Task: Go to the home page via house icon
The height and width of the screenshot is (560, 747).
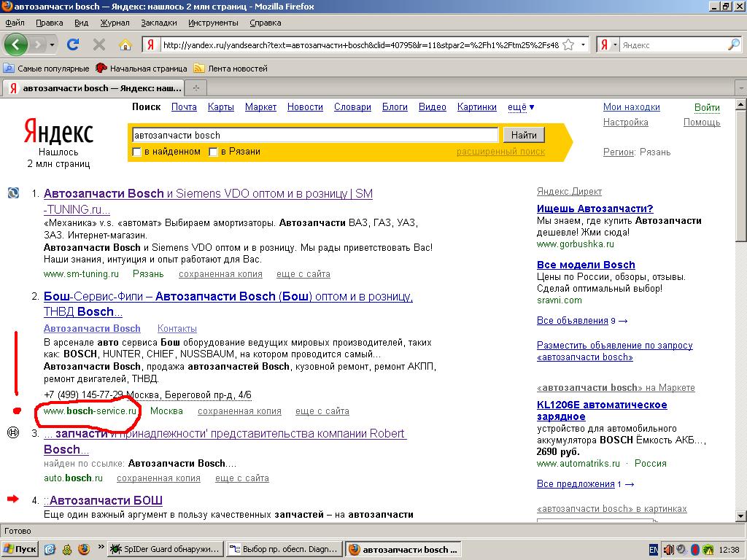Action: coord(125,44)
